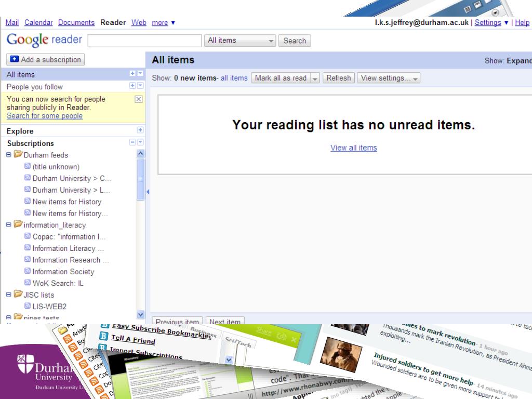Viewport: 532px width, 399px height.
Task: Click the Add a subscription button
Action: (x=45, y=59)
